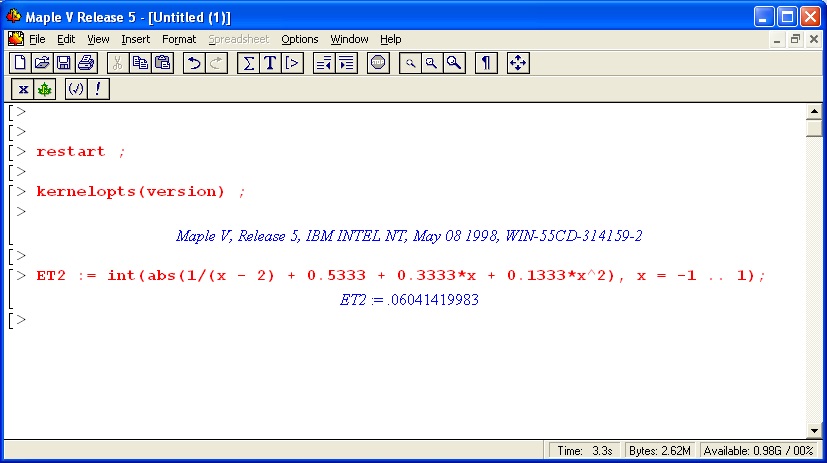Click the Time: 3.3s status field
Screen dimensions: 827x463
[x=584, y=451]
